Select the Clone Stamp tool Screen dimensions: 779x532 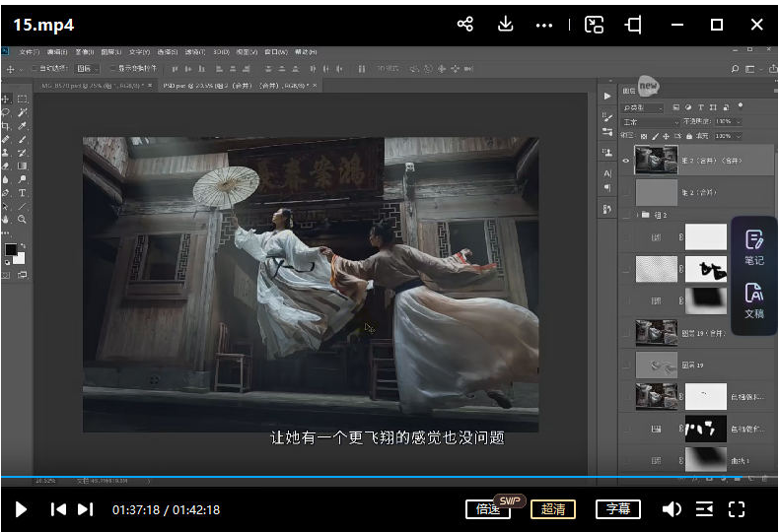pyautogui.click(x=7, y=153)
